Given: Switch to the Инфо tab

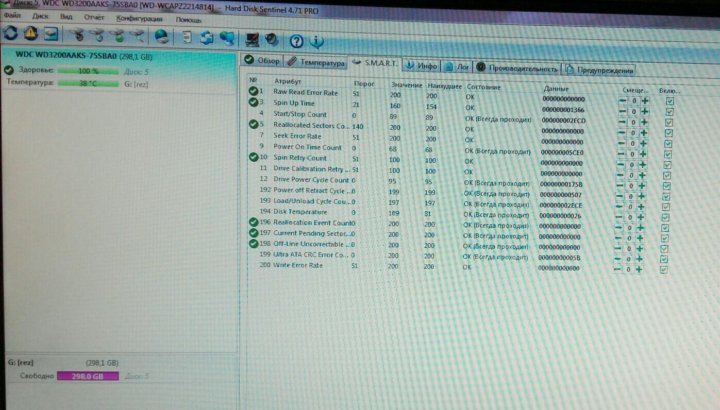Looking at the screenshot, I should [x=422, y=66].
